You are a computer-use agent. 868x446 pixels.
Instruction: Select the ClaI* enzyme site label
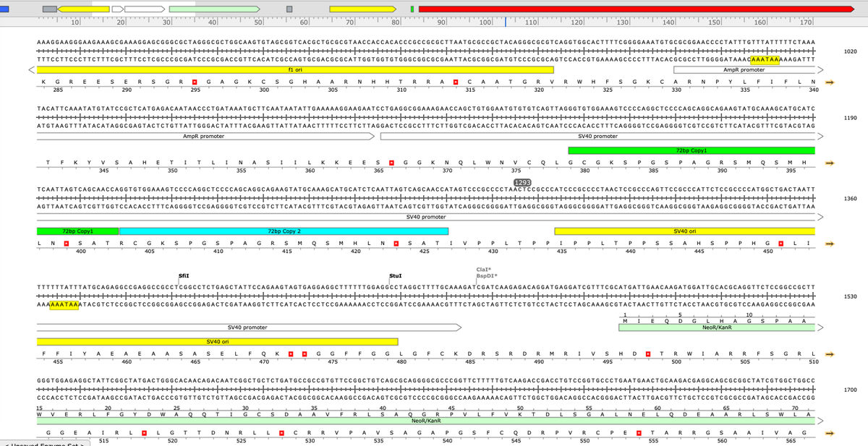(x=483, y=270)
